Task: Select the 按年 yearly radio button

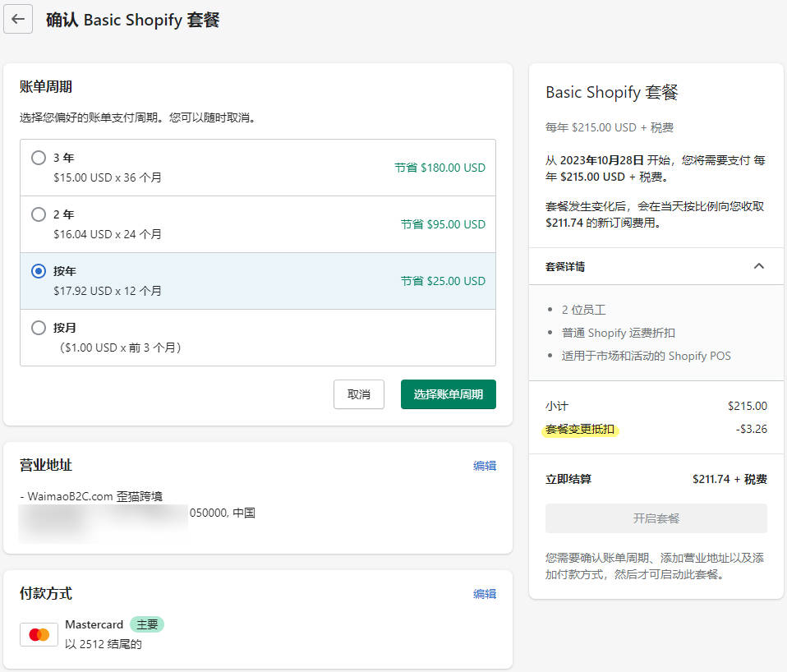Action: click(x=39, y=271)
